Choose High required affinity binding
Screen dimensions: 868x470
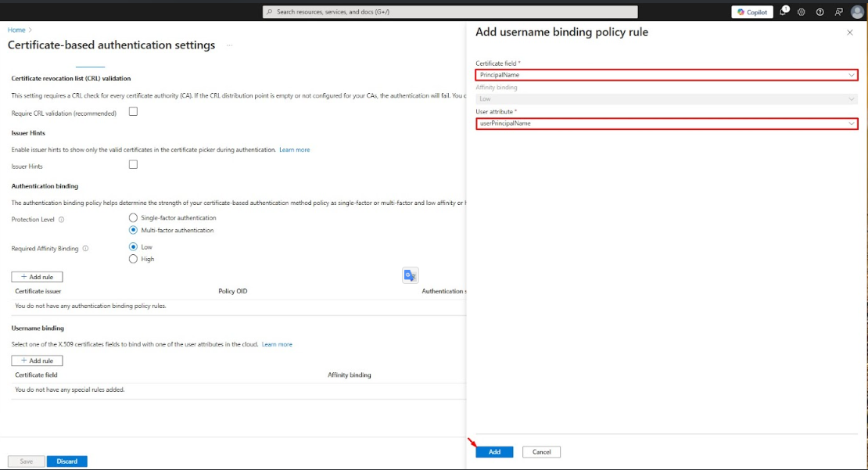point(133,259)
